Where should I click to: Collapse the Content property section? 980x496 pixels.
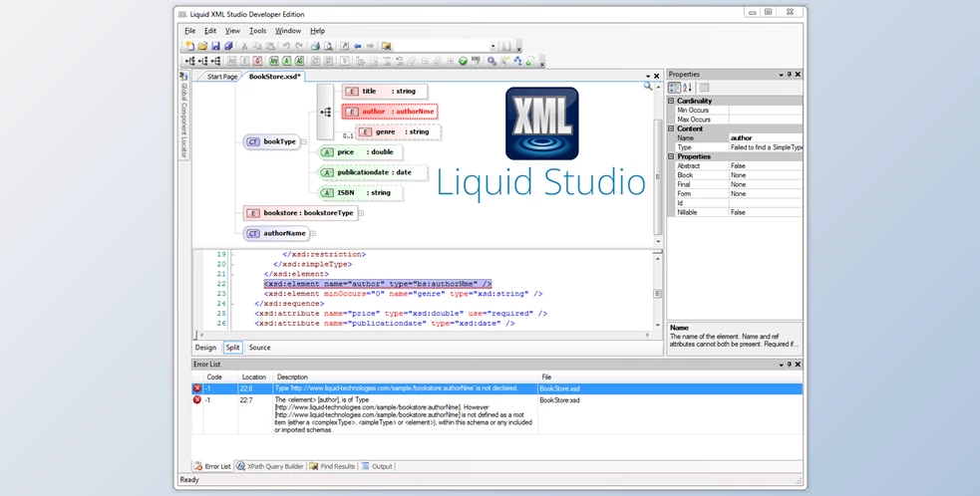tap(671, 128)
